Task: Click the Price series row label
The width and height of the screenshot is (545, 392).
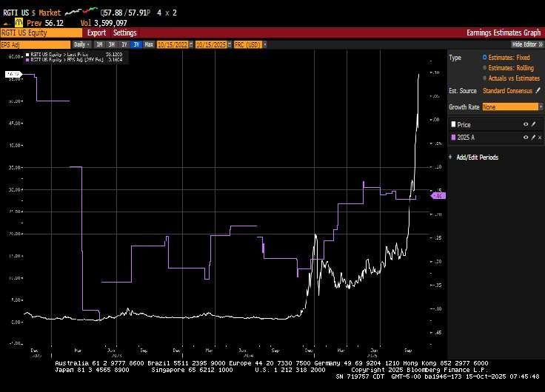Action: tap(464, 124)
